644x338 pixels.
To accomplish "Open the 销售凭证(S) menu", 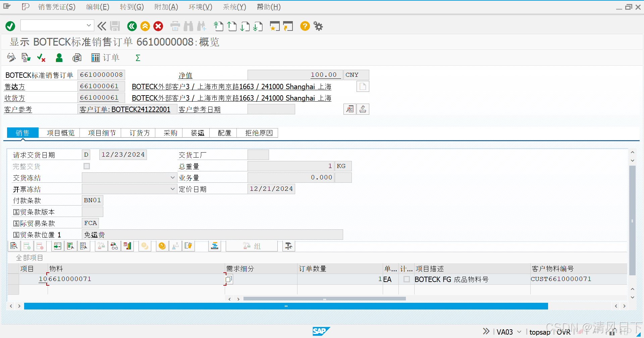I will [x=57, y=7].
